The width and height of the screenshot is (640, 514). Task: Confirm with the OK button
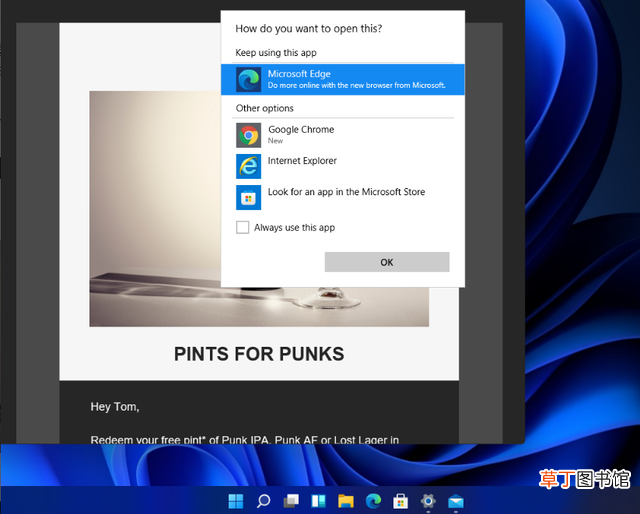click(387, 262)
